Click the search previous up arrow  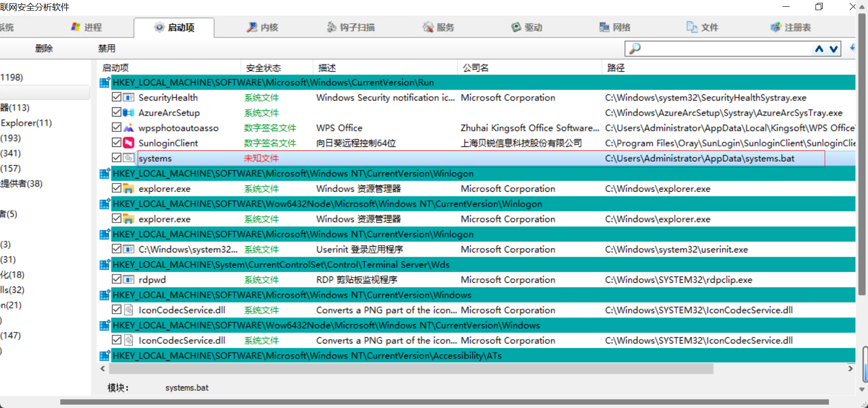819,49
